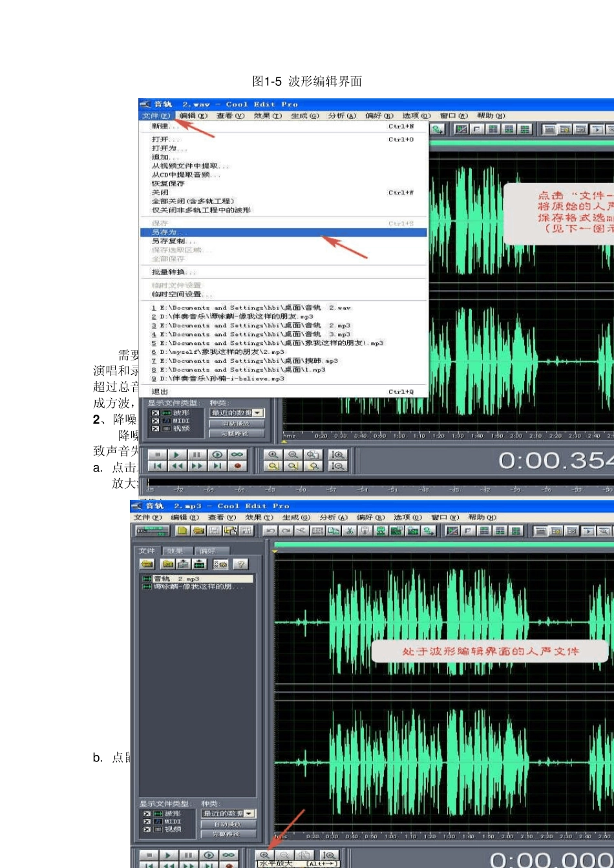This screenshot has height=868, width=614.
Task: Click green horizontal range bar above 2.mp3 waveform
Action: pyautogui.click(x=444, y=544)
